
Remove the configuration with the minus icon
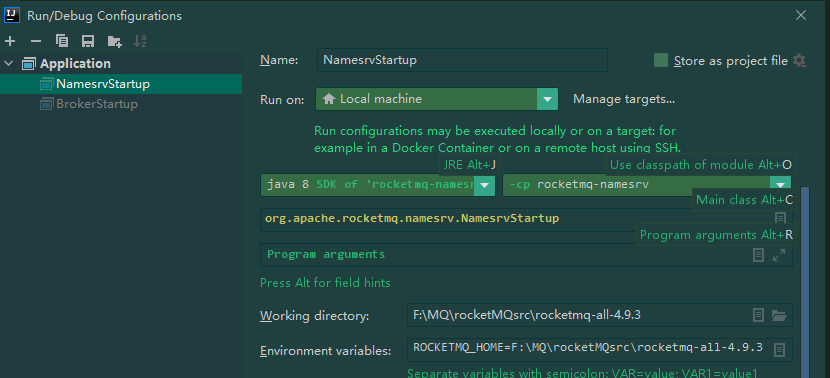tap(35, 41)
